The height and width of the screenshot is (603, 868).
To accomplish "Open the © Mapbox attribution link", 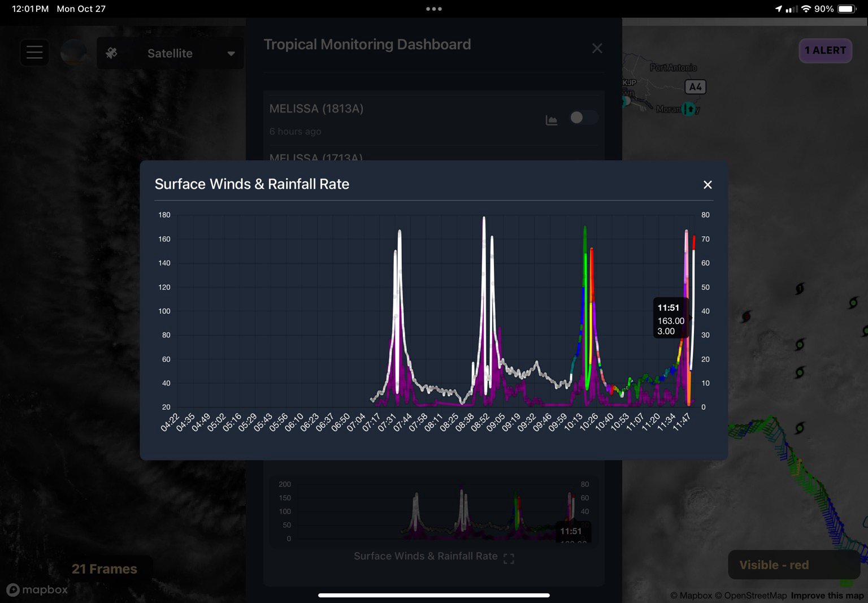I will pyautogui.click(x=691, y=596).
